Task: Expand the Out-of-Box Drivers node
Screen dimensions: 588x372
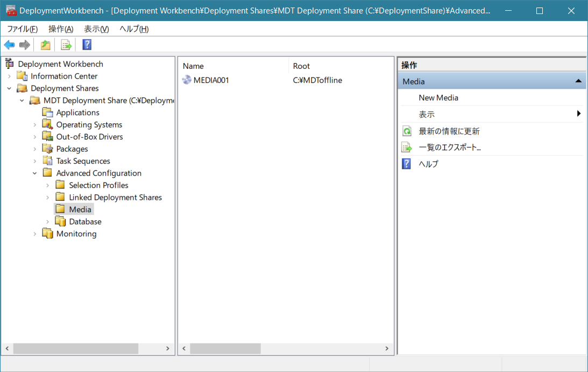Action: pos(35,137)
